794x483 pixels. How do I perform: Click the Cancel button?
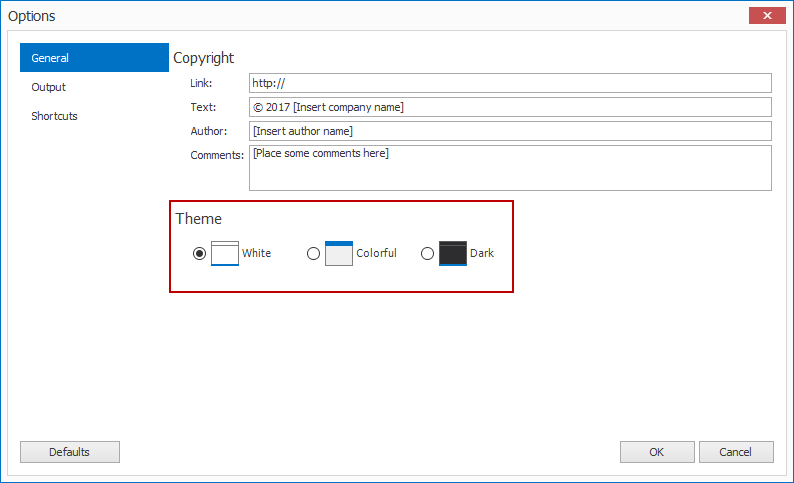pos(736,452)
